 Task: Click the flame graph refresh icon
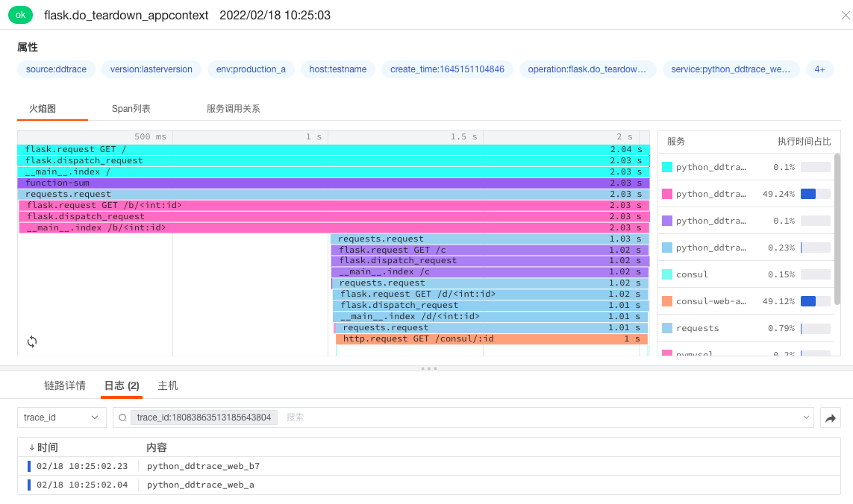[x=32, y=341]
